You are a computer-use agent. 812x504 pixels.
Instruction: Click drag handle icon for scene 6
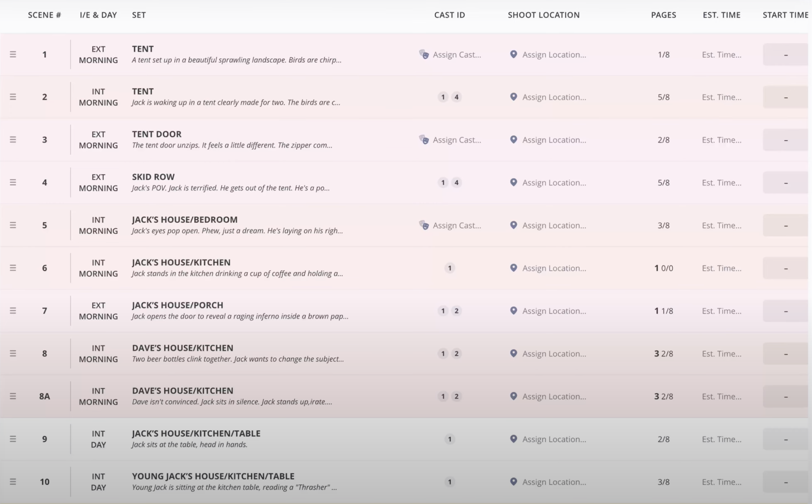point(13,268)
